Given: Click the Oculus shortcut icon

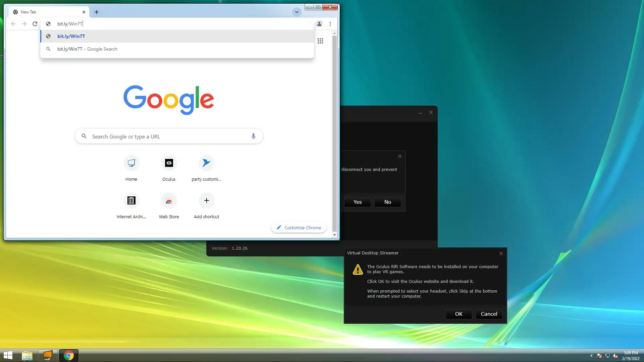Looking at the screenshot, I should [169, 163].
